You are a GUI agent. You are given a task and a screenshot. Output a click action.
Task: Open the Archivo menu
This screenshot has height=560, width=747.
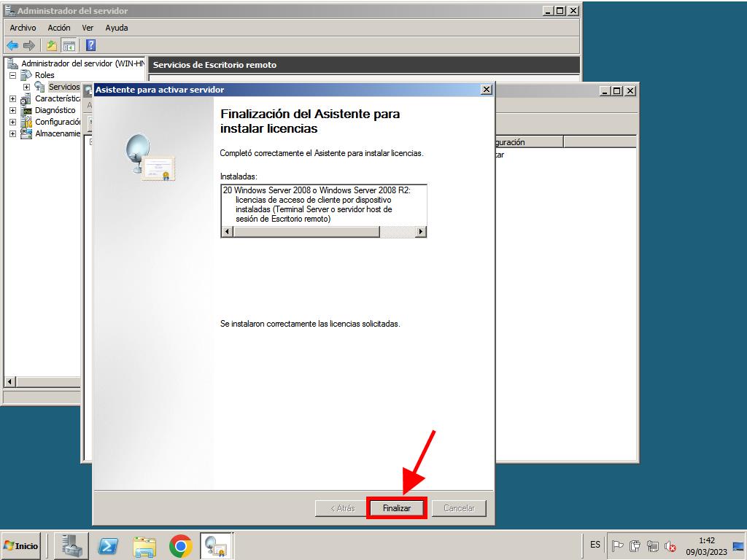(x=23, y=28)
